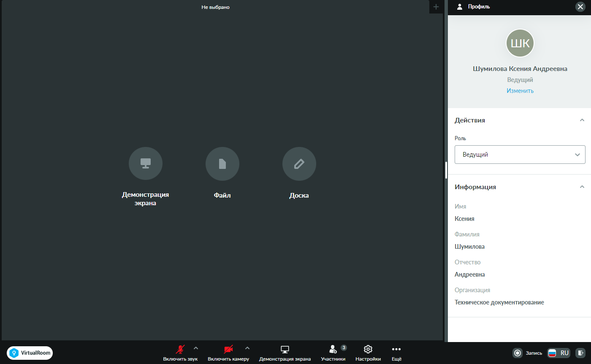Click the Ксения name value
The height and width of the screenshot is (364, 591).
pos(464,219)
